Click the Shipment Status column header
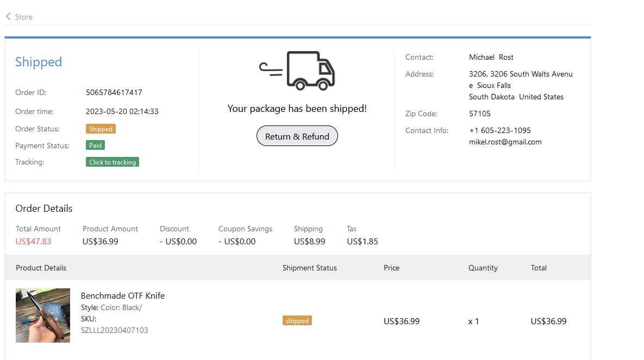 pos(310,268)
